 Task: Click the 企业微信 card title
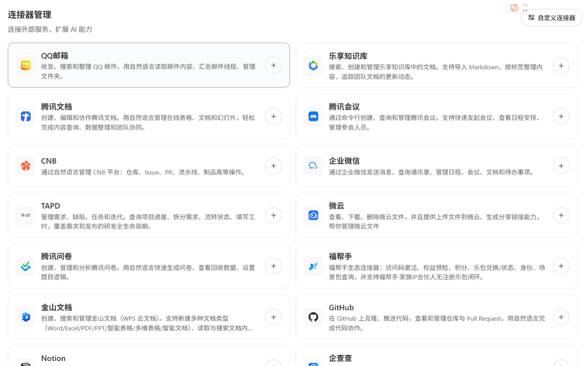344,161
